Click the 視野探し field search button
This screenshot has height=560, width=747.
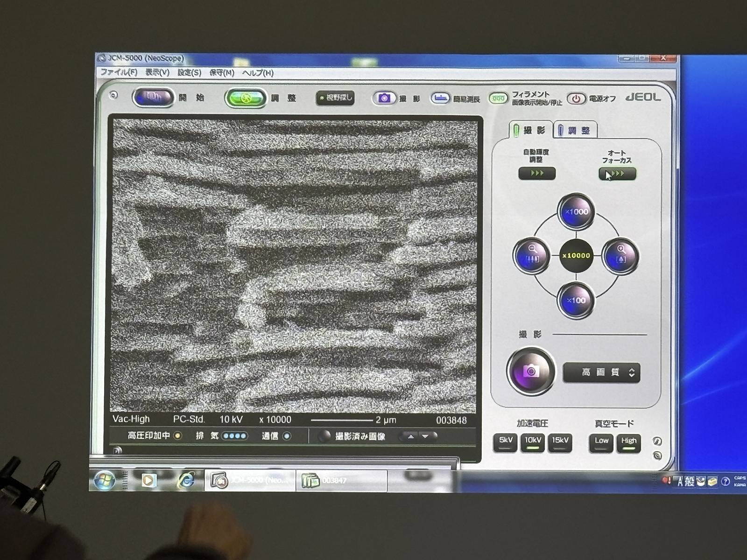(335, 98)
